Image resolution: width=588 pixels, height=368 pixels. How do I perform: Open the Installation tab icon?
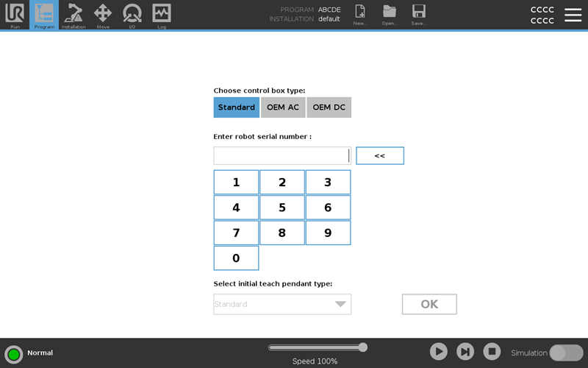73,15
